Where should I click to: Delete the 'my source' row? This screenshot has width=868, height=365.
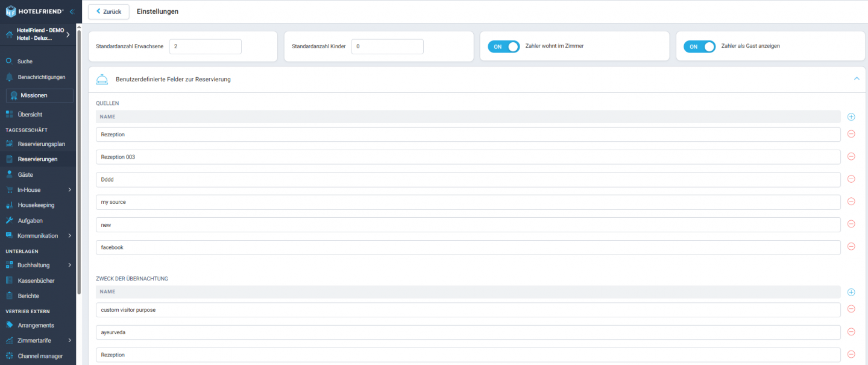[851, 202]
